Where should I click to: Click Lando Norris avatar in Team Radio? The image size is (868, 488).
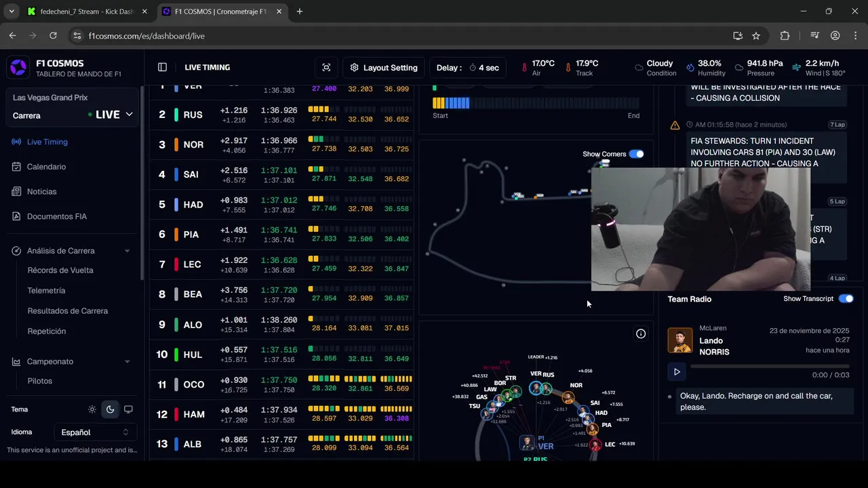point(680,340)
